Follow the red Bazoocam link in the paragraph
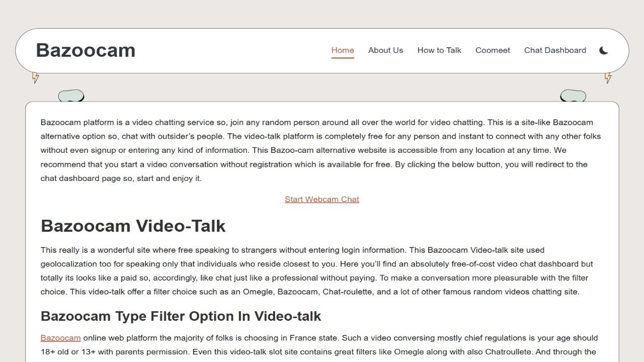 (60, 338)
